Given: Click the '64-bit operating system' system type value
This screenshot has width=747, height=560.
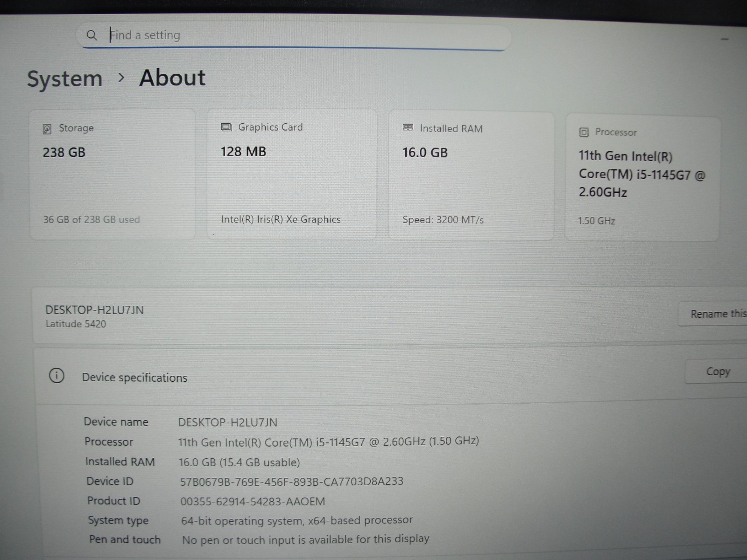Looking at the screenshot, I should point(297,520).
